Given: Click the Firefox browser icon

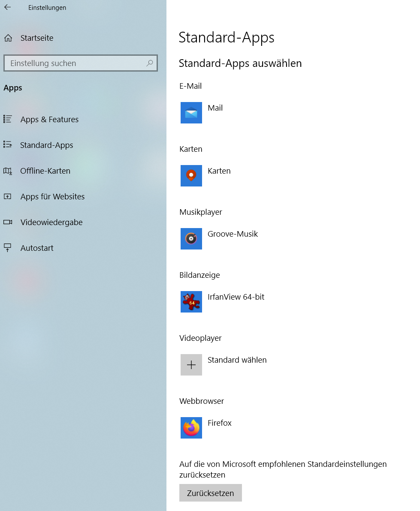Looking at the screenshot, I should point(191,427).
